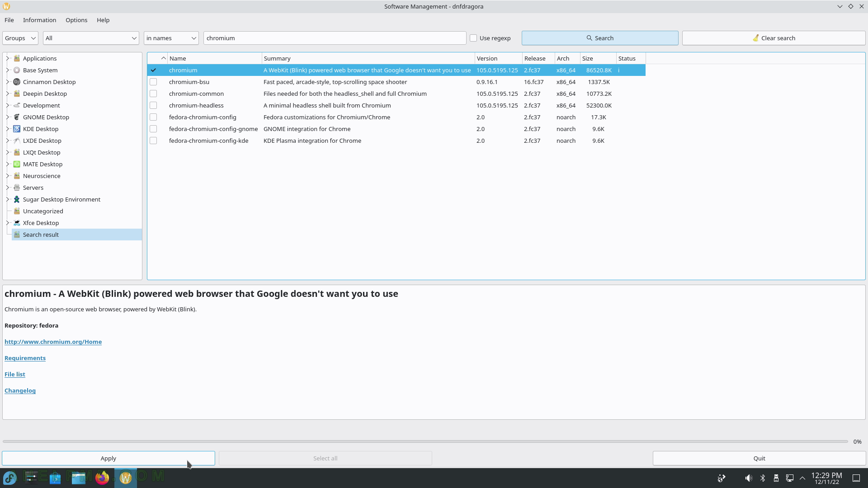The height and width of the screenshot is (488, 868).
Task: Click the Applications group icon
Action: (17, 58)
